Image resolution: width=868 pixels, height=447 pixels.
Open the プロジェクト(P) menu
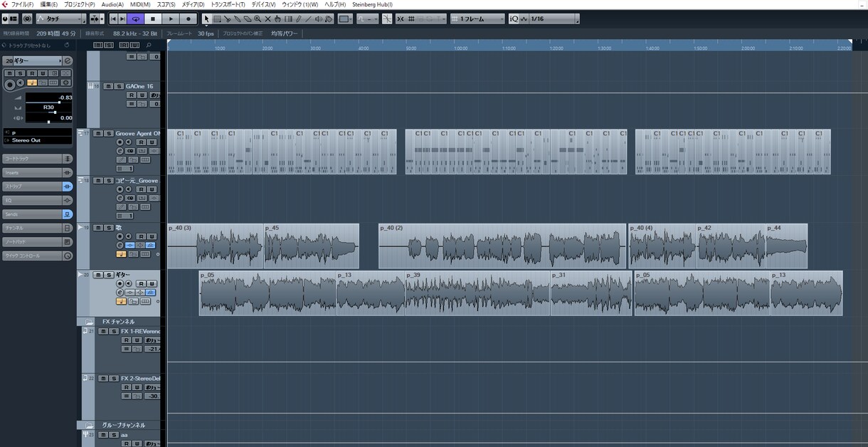pos(79,4)
